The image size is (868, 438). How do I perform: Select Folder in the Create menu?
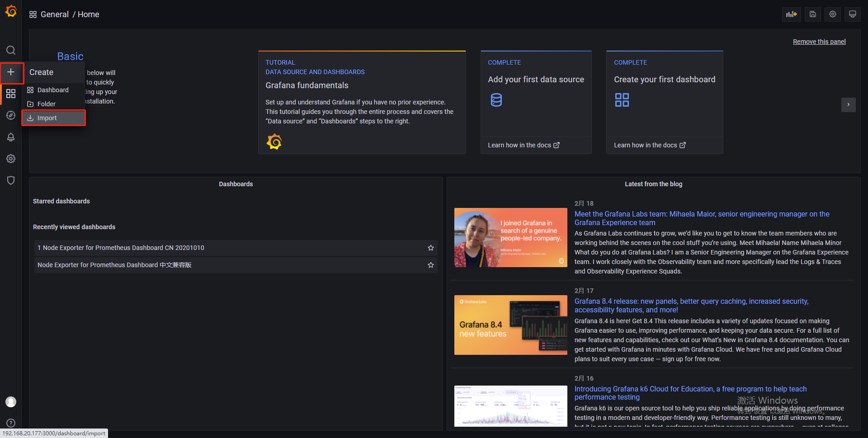[53, 104]
